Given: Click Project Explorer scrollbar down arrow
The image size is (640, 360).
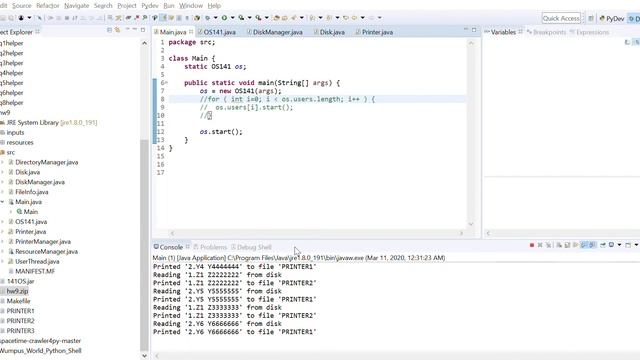Looking at the screenshot, I should point(144,356).
